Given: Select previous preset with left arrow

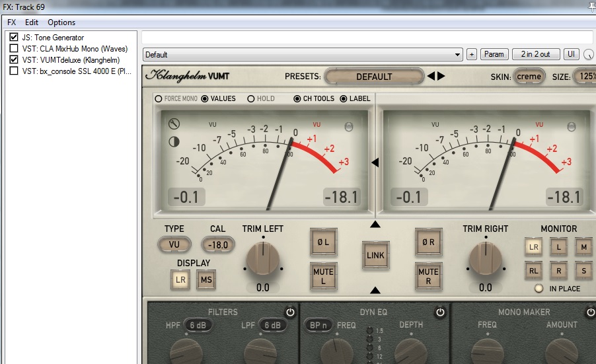Looking at the screenshot, I should click(x=431, y=76).
